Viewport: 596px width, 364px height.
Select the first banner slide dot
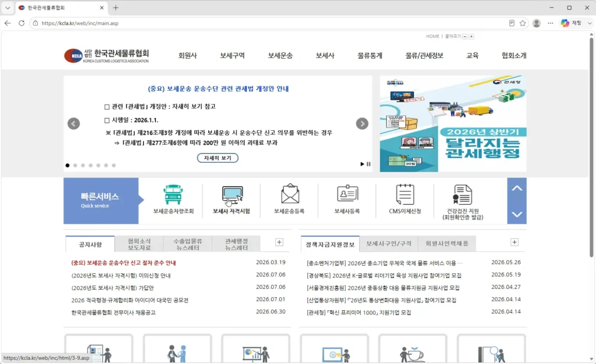point(68,166)
